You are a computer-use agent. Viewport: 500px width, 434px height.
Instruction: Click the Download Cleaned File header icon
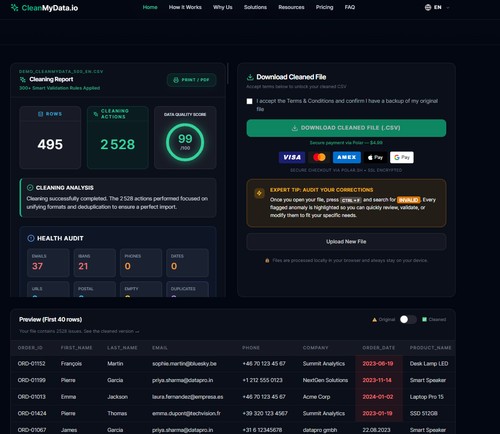250,77
